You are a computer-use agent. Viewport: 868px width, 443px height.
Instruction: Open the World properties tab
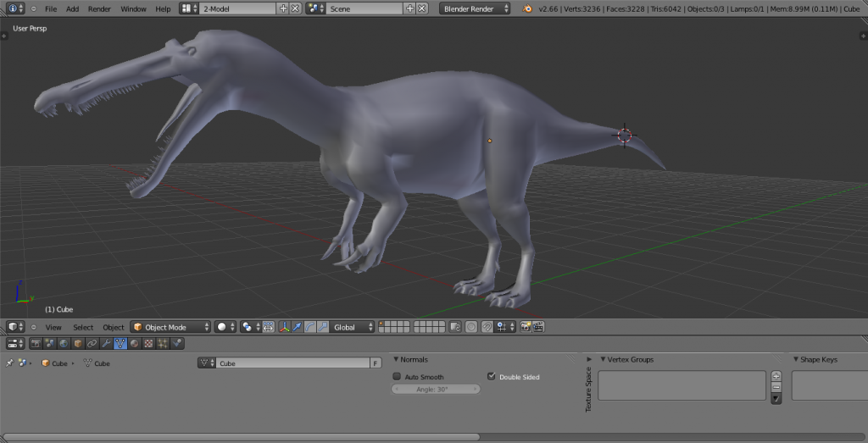coord(64,343)
